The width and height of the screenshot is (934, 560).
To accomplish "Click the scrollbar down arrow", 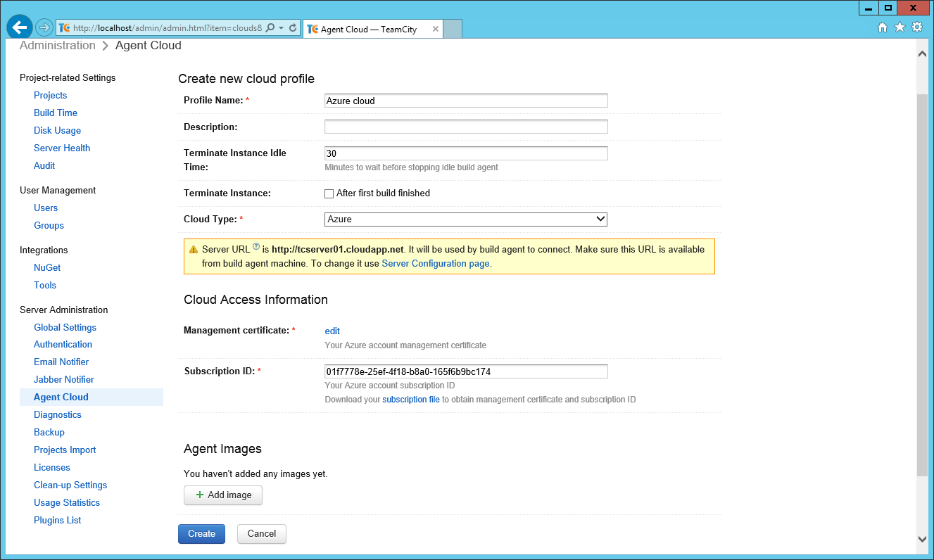I will tap(923, 539).
